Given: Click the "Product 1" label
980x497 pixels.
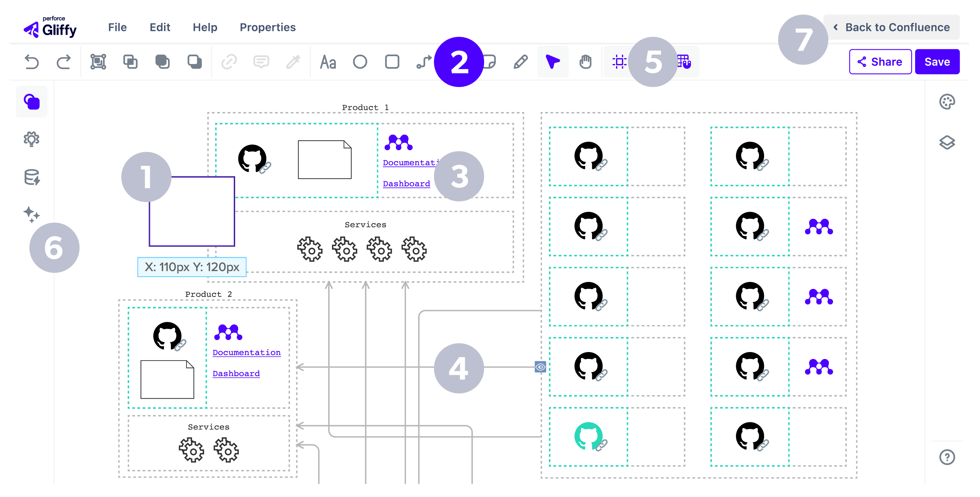Looking at the screenshot, I should [365, 107].
